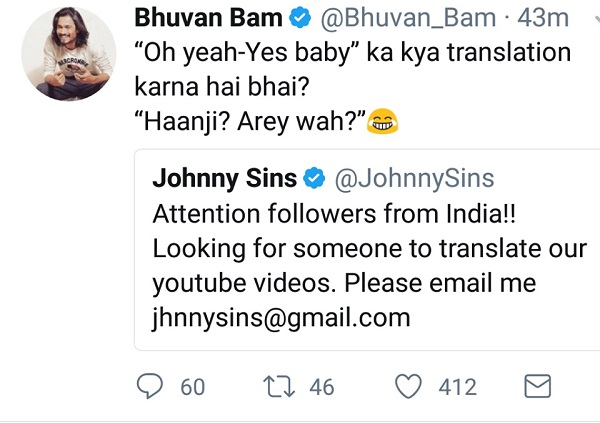Image resolution: width=600 pixels, height=423 pixels.
Task: View the 46 retweets count
Action: click(x=322, y=387)
